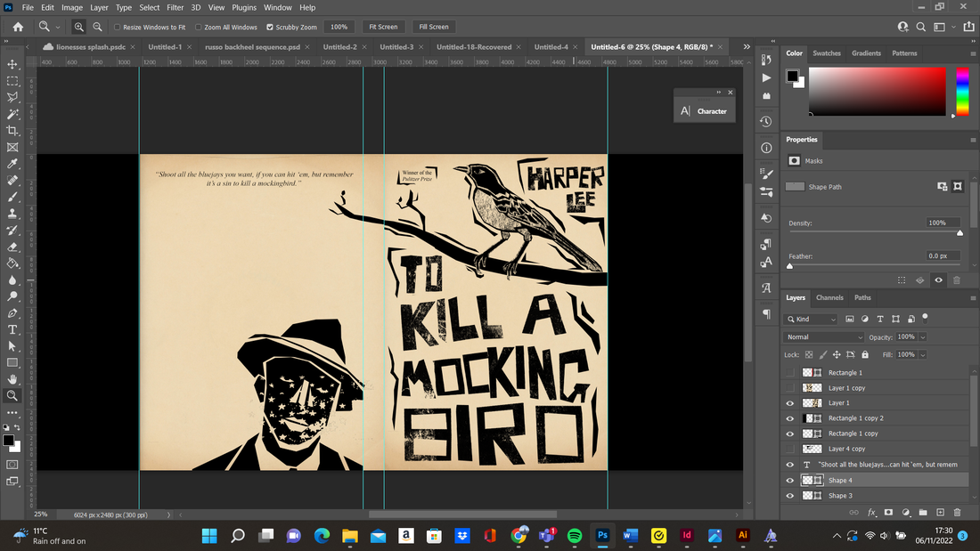Select the Move tool
Screen dimensions: 980x551
[12, 64]
